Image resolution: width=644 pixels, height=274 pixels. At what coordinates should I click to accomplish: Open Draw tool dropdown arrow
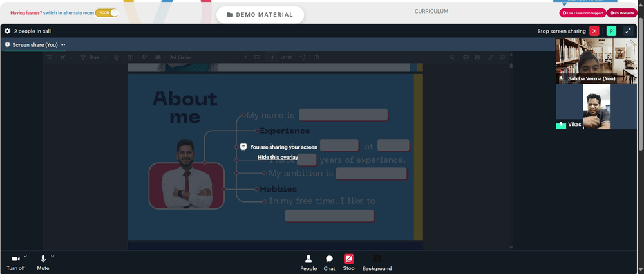(106, 57)
